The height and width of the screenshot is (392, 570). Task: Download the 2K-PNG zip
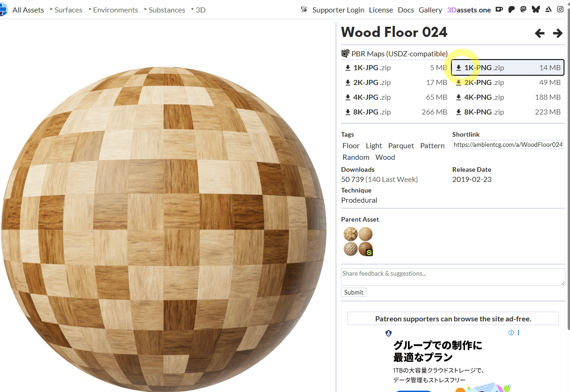pos(508,83)
